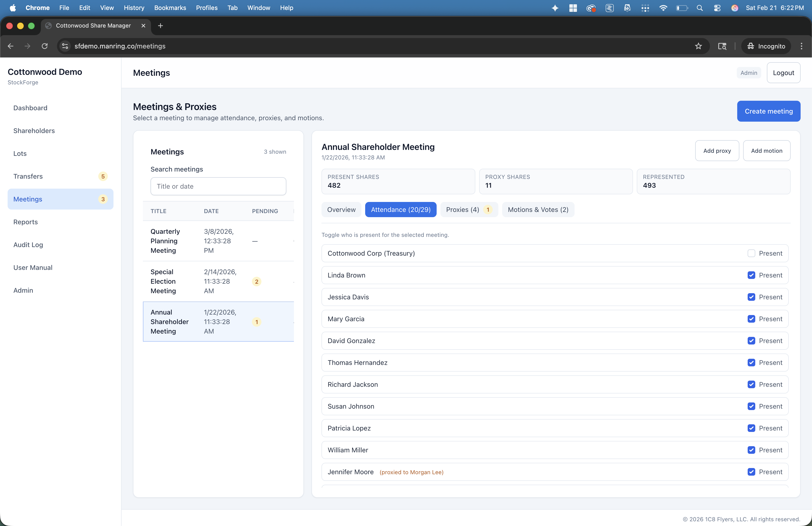The width and height of the screenshot is (812, 526).
Task: Open a new browser tab with the plus icon
Action: tap(160, 26)
